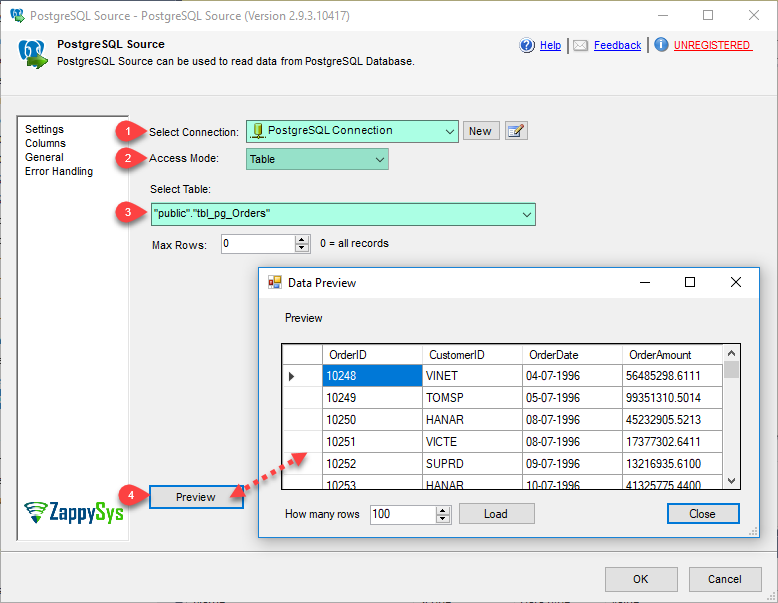Click the Feedback envelope icon
The image size is (778, 603).
[x=580, y=46]
